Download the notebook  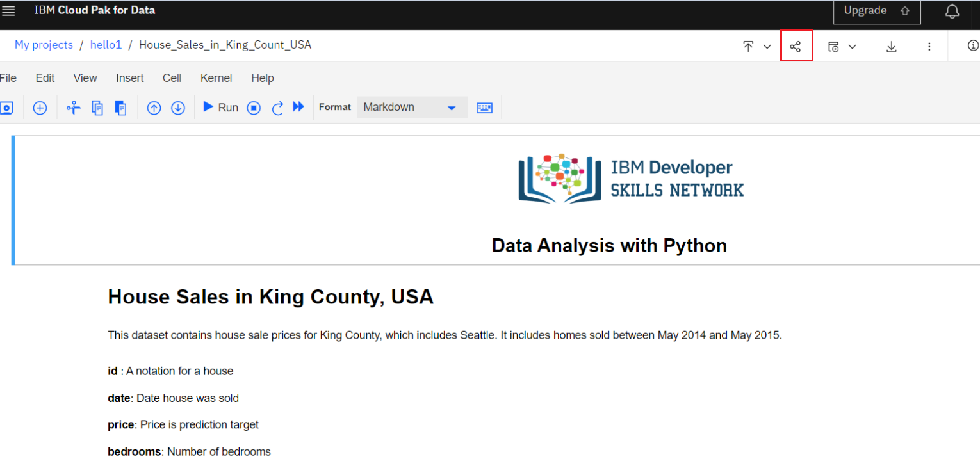tap(891, 45)
